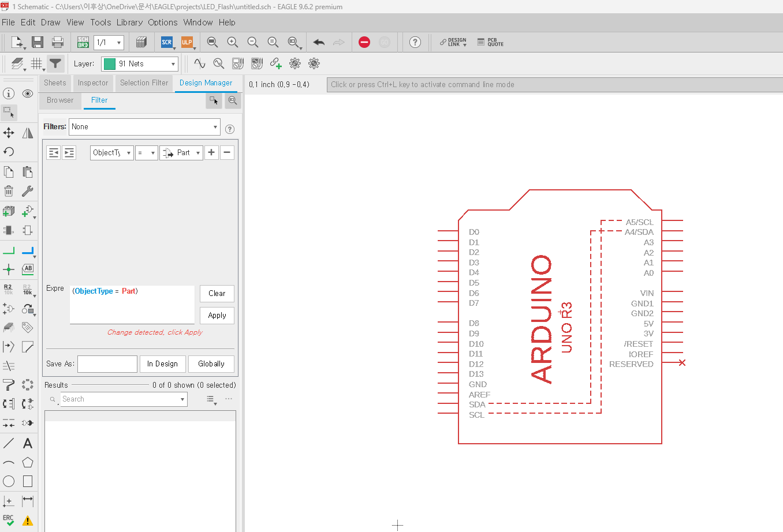Image resolution: width=783 pixels, height=532 pixels.
Task: Open the Part value dropdown
Action: [181, 153]
